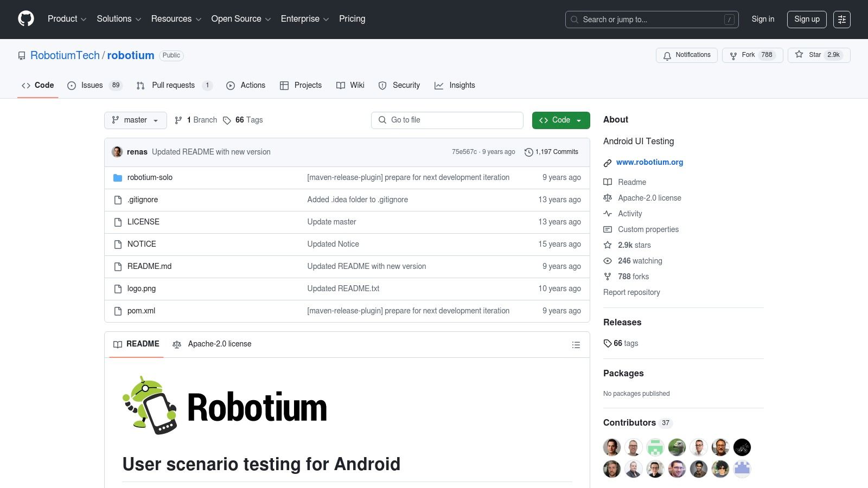Open the Security tab

[x=399, y=86]
